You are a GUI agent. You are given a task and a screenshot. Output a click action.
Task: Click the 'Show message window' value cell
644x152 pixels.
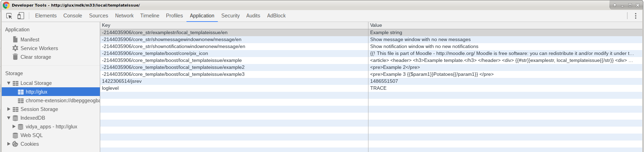coord(506,40)
